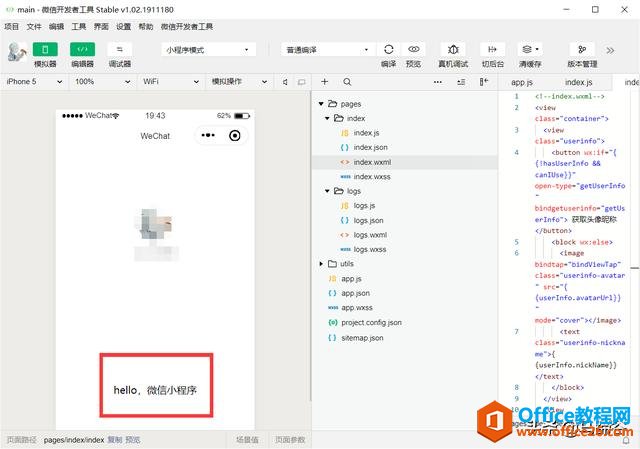The image size is (640, 449).
Task: Open the 文件 menu
Action: pyautogui.click(x=34, y=27)
